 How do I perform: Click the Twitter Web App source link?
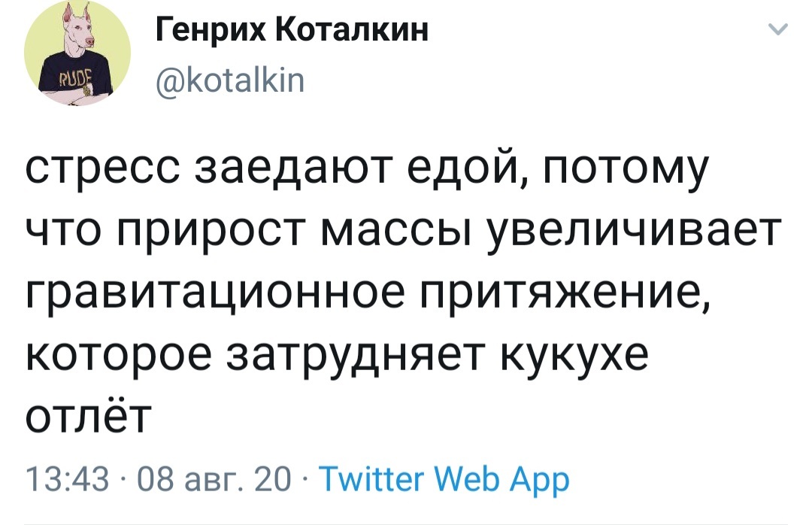pyautogui.click(x=442, y=478)
